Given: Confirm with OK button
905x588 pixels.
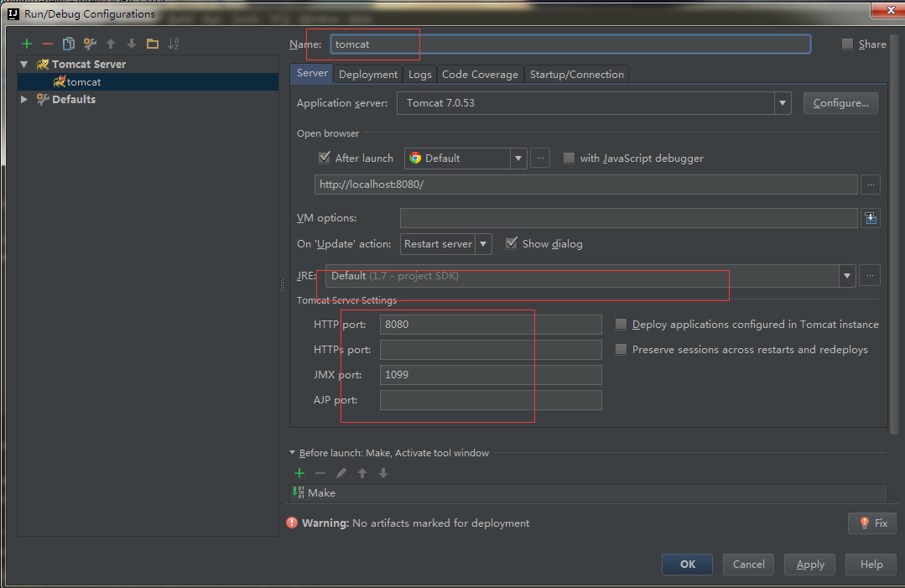Looking at the screenshot, I should tap(687, 565).
